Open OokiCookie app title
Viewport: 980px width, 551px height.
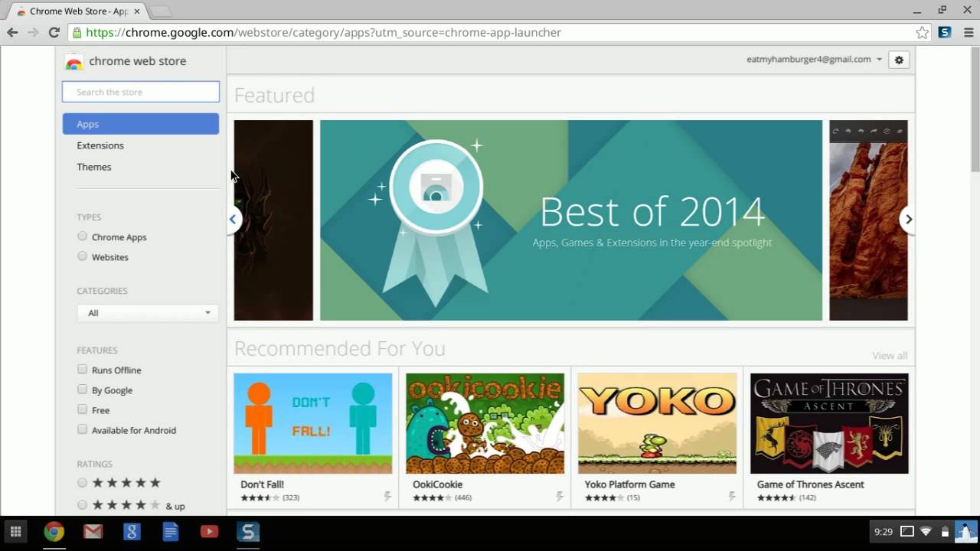pos(438,484)
